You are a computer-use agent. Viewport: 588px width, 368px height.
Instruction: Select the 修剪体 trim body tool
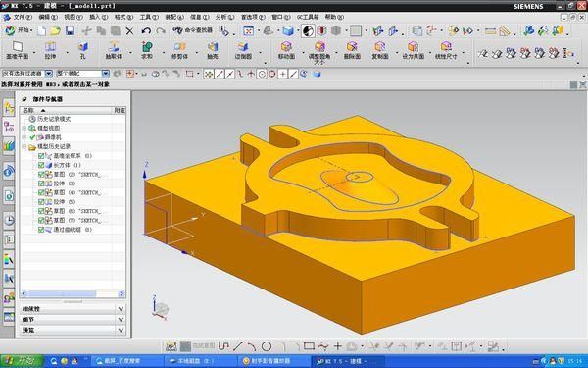[x=179, y=51]
